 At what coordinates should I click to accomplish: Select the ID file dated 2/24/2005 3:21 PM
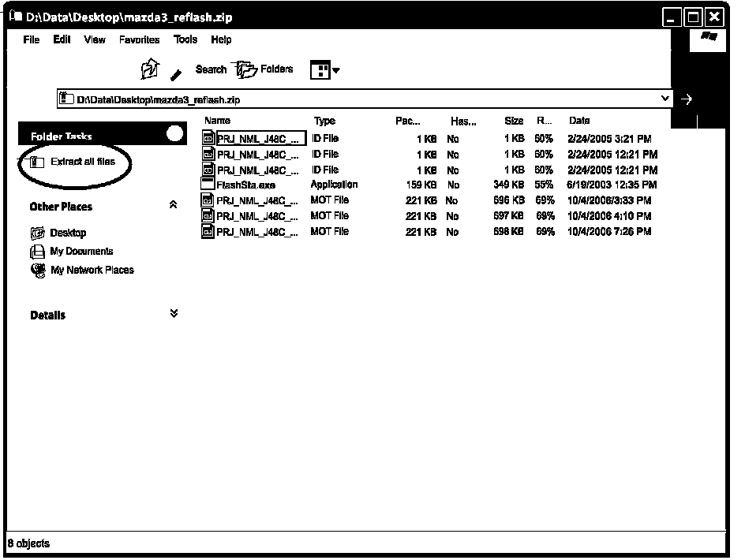pos(208,138)
